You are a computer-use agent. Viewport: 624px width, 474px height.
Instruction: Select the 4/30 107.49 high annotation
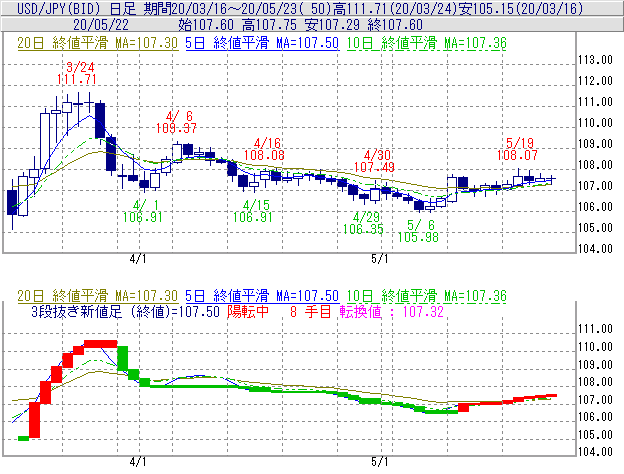pyautogui.click(x=374, y=161)
